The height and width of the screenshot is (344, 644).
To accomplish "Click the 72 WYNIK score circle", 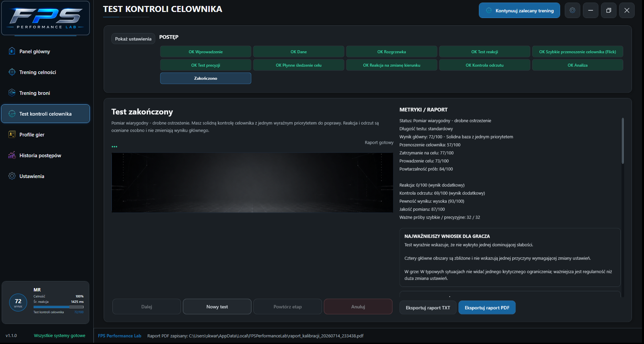I will [x=18, y=303].
